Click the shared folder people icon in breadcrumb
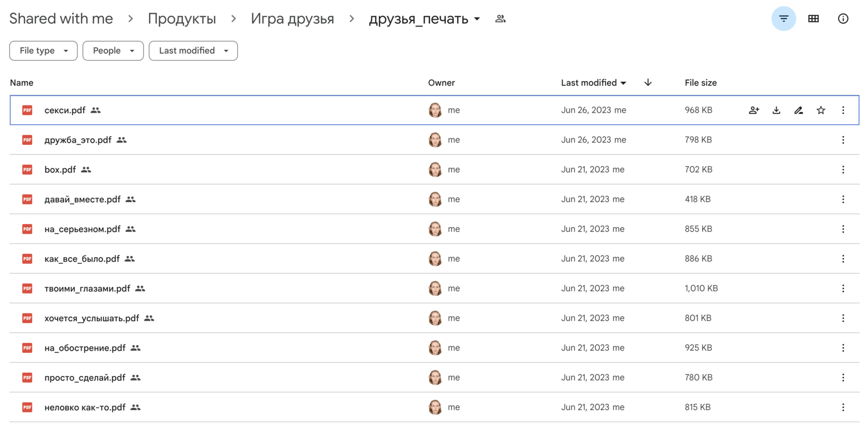Screen dimensions: 868x437 pos(500,19)
